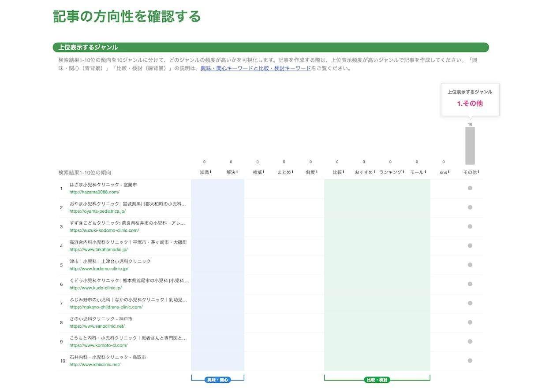
Task: Click the info icon beside 比較
Action: click(x=343, y=172)
